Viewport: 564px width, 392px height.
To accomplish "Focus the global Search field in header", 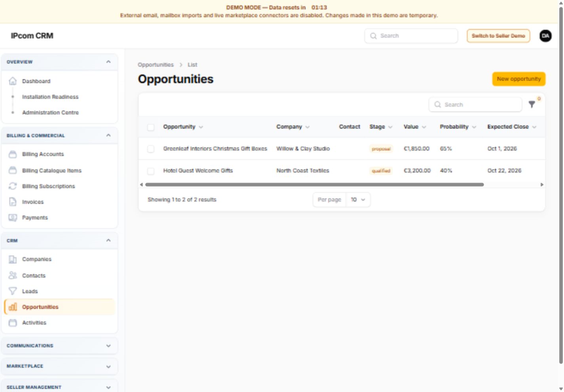I will (x=411, y=36).
